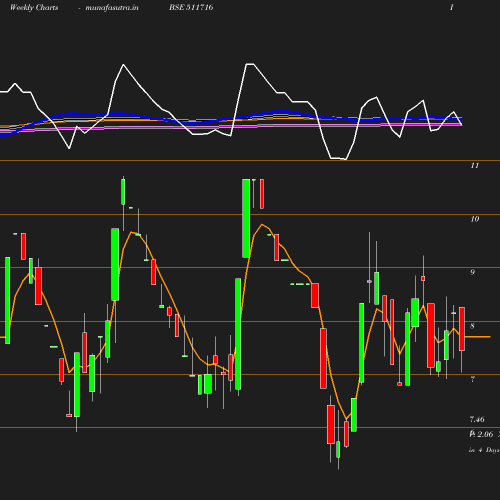Click the price axis label '8'
This screenshot has height=500, width=500.
pyautogui.click(x=472, y=326)
